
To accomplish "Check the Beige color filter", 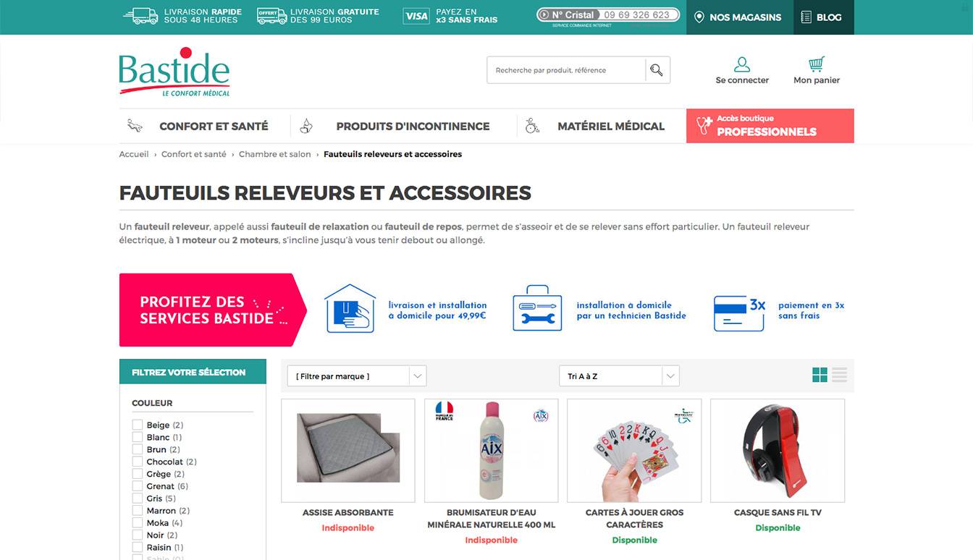I will click(x=138, y=425).
